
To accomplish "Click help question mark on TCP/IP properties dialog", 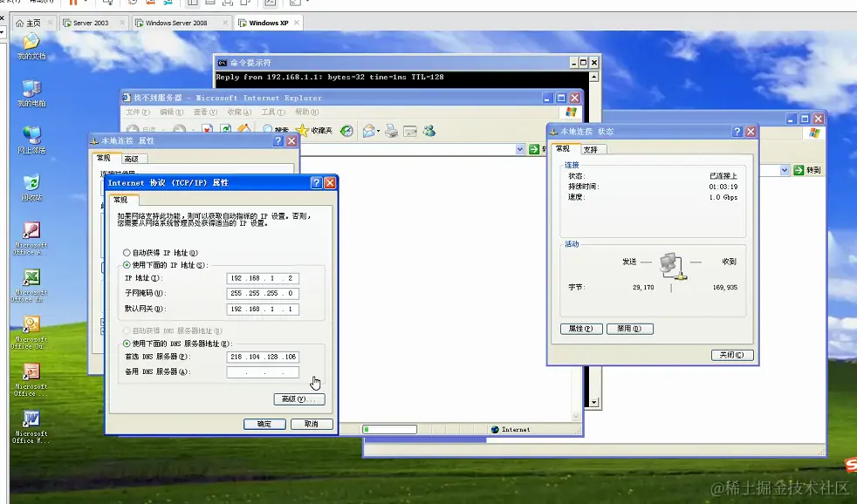I will [316, 183].
